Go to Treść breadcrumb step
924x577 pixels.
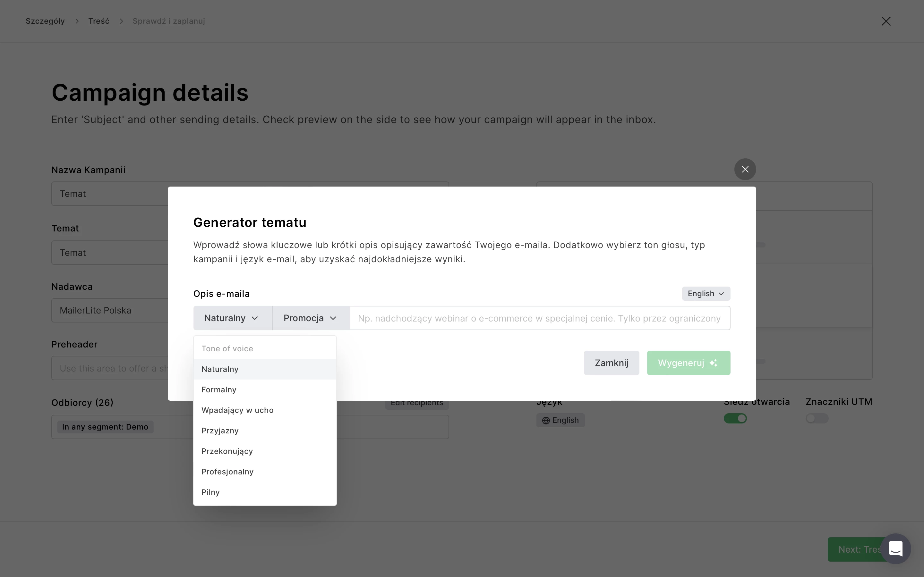99,21
